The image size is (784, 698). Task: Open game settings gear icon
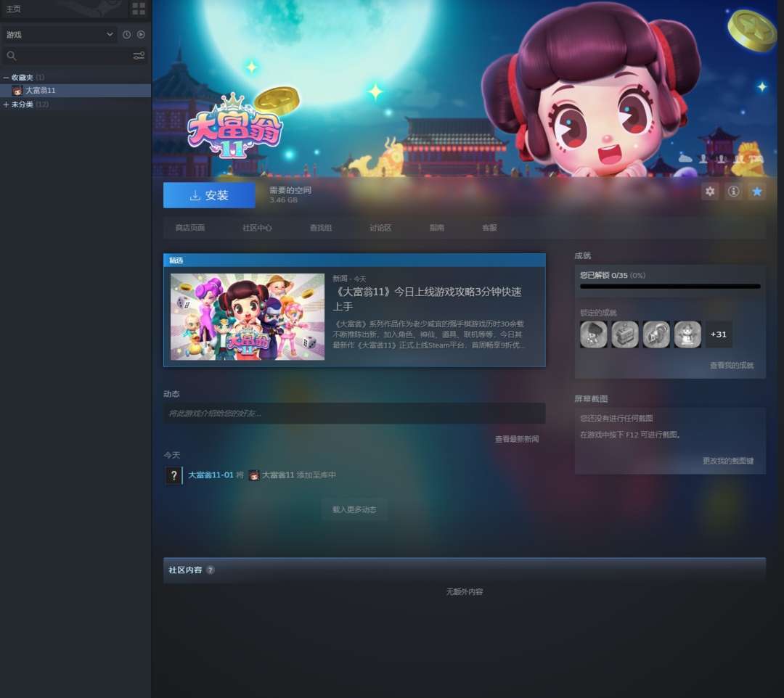coord(710,192)
